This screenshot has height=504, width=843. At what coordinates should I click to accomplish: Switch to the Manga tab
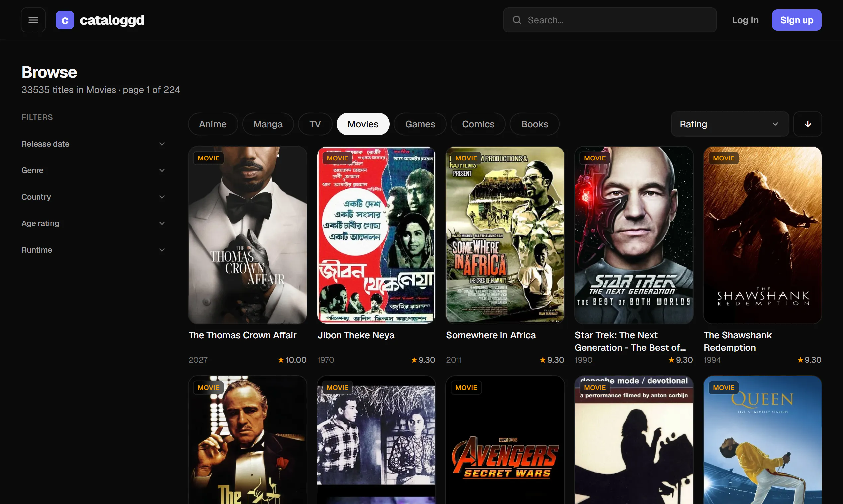pos(268,124)
